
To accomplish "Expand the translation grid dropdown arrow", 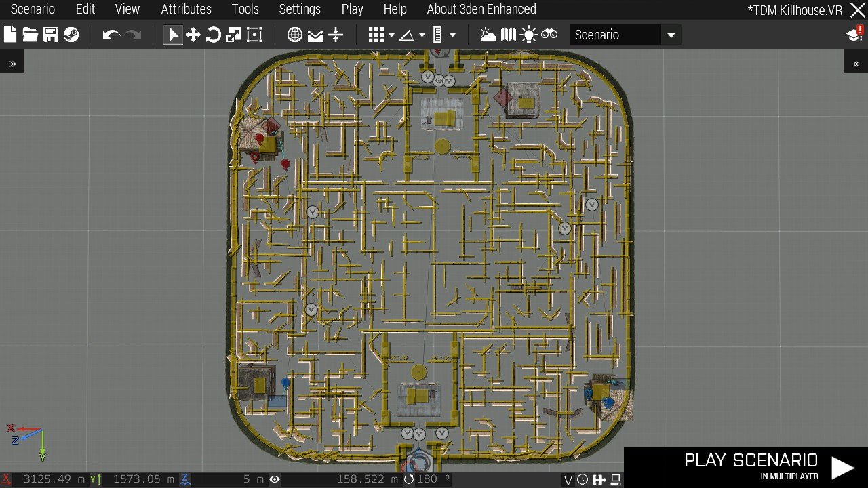I will 391,35.
